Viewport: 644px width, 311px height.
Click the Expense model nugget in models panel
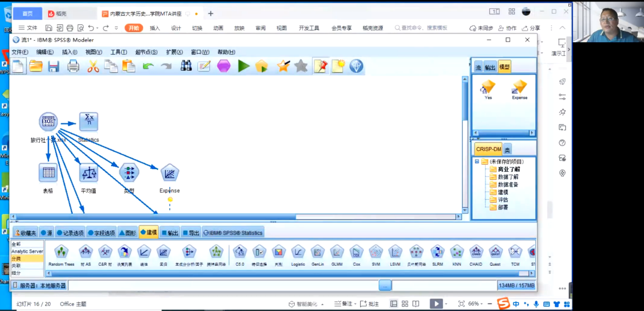click(519, 88)
